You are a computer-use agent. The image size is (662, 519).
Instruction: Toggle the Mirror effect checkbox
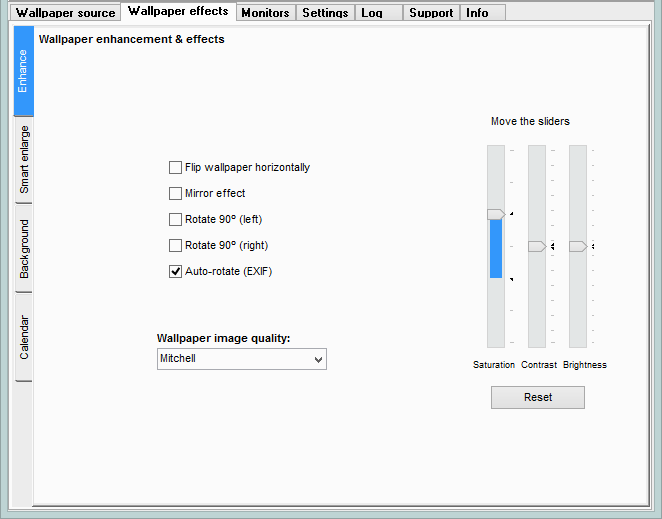click(x=176, y=194)
